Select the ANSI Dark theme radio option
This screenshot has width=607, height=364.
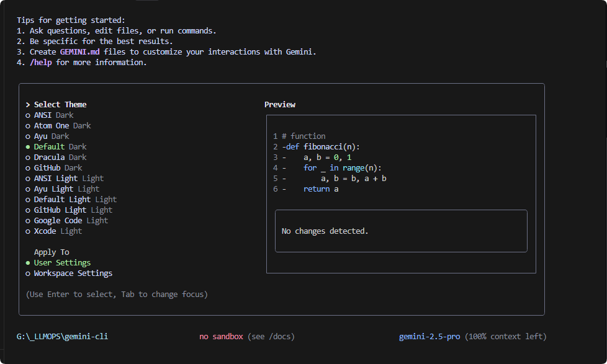(x=50, y=115)
